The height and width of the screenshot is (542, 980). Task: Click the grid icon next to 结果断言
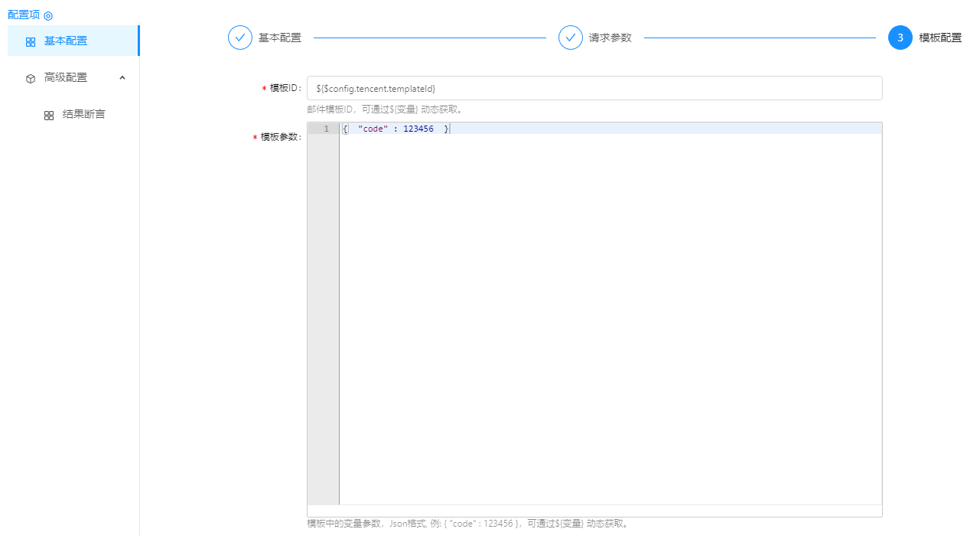coord(49,116)
